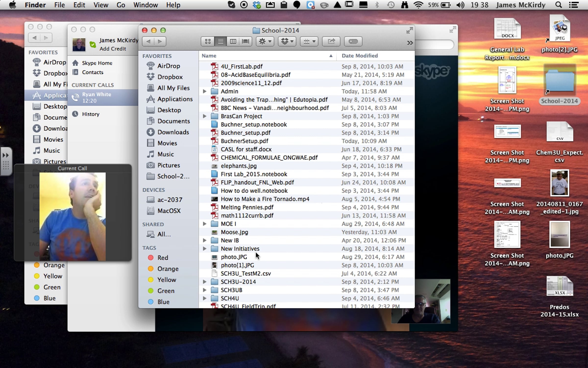Screen dimensions: 588x368
Task: Click Skype Home link
Action: pos(97,63)
